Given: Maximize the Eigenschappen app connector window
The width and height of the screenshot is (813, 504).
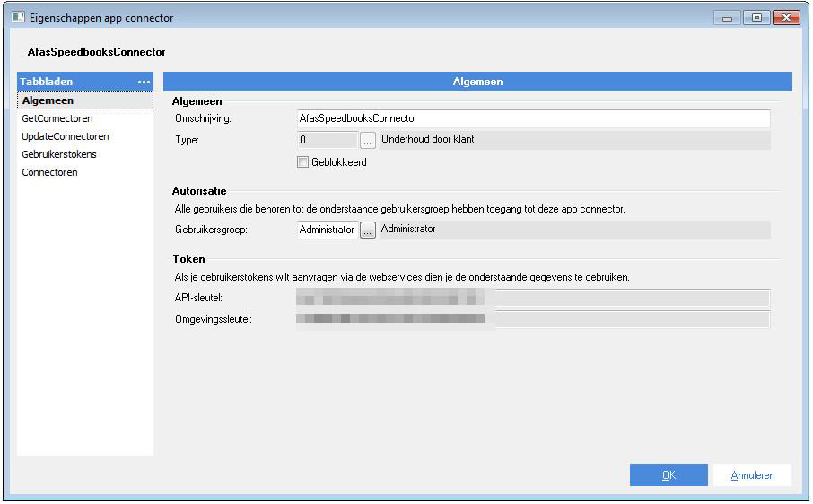Looking at the screenshot, I should click(x=756, y=18).
